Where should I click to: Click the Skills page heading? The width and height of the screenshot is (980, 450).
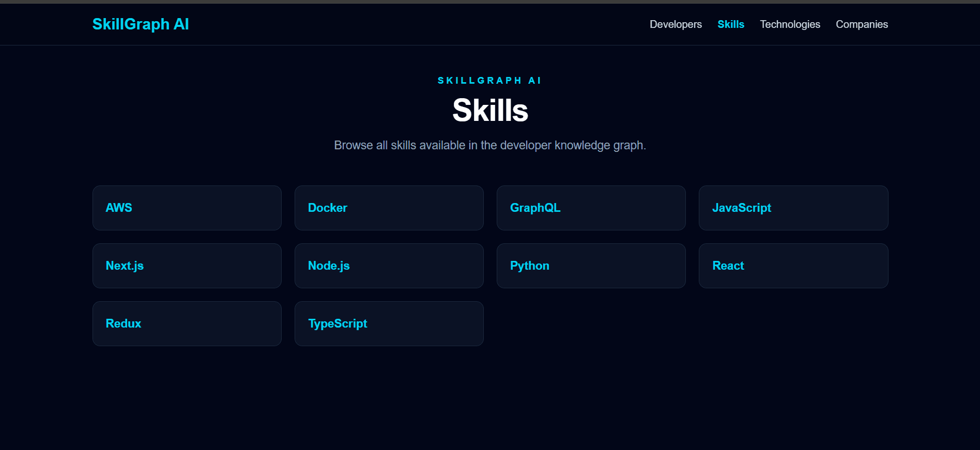click(490, 110)
